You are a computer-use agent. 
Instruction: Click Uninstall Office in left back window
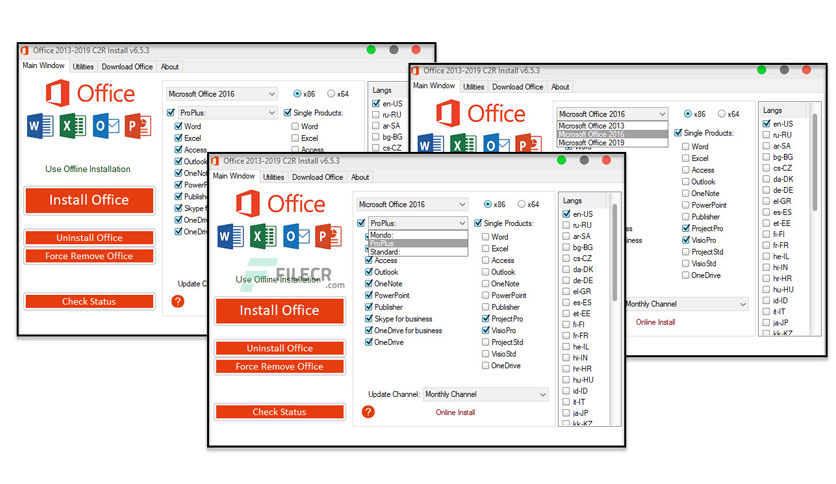click(90, 238)
